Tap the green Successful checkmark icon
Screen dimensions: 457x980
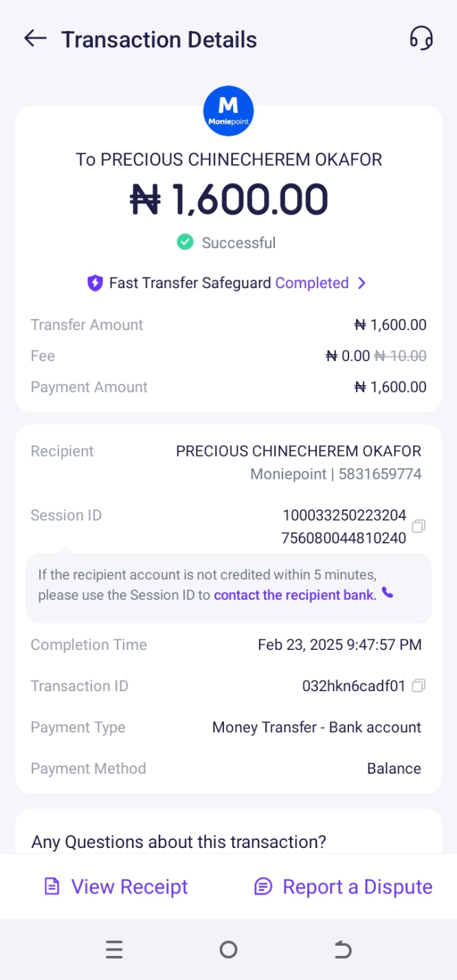[x=185, y=242]
